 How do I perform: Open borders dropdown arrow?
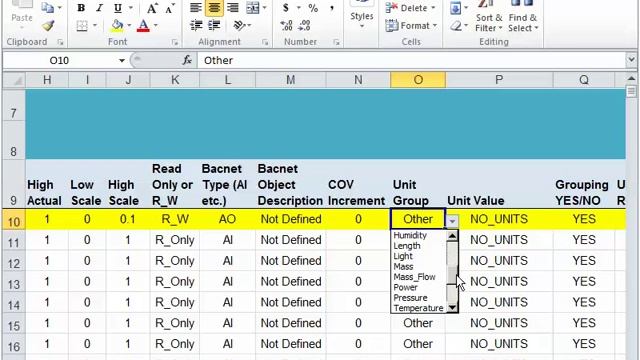[95, 26]
